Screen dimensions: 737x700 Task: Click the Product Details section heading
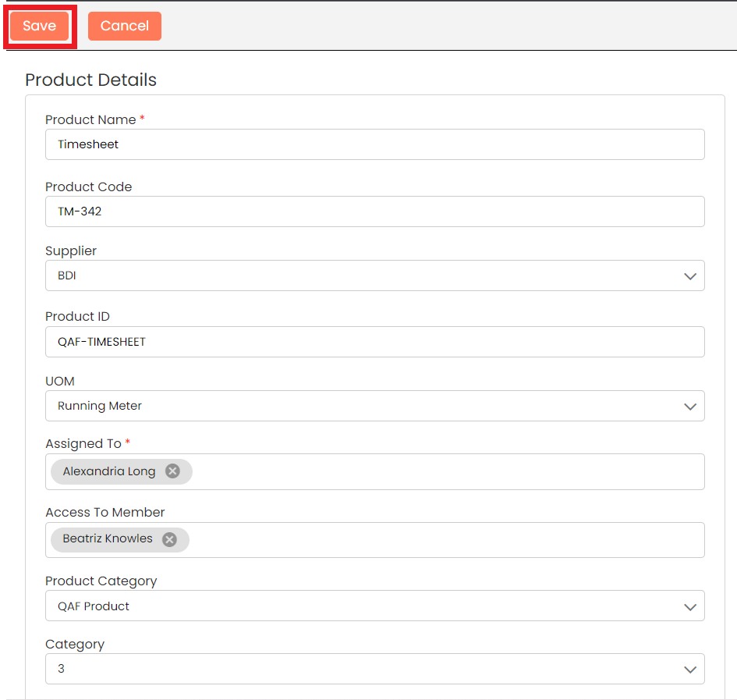tap(90, 80)
